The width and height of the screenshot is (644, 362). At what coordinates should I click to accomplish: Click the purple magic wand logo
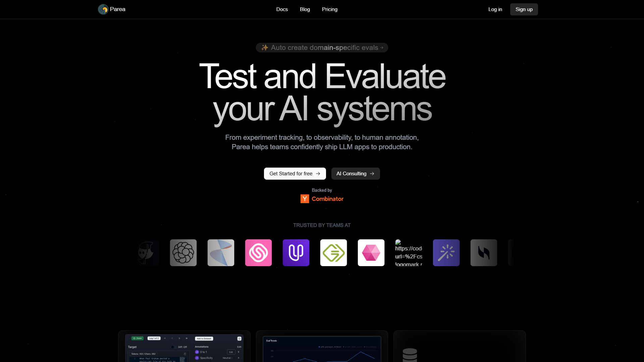pos(446,253)
